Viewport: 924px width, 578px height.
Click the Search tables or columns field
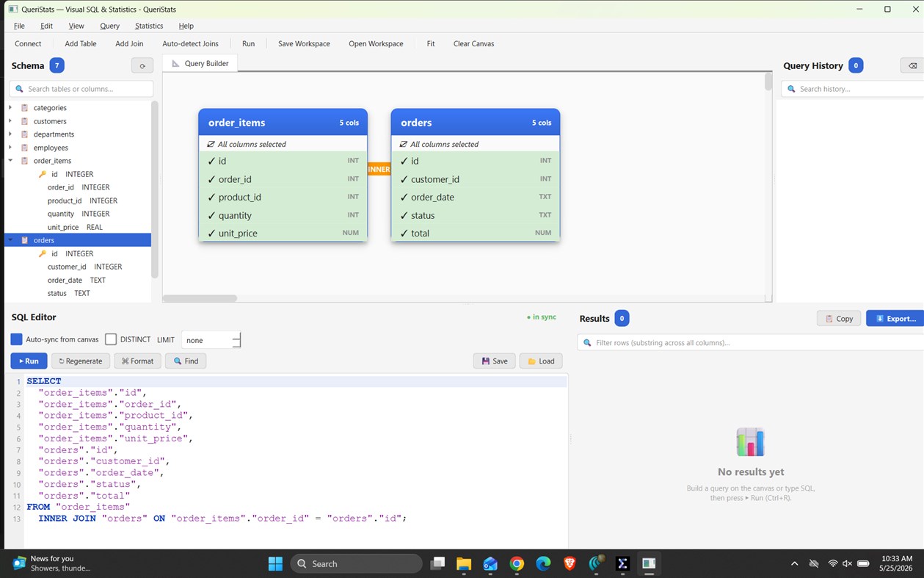(81, 89)
